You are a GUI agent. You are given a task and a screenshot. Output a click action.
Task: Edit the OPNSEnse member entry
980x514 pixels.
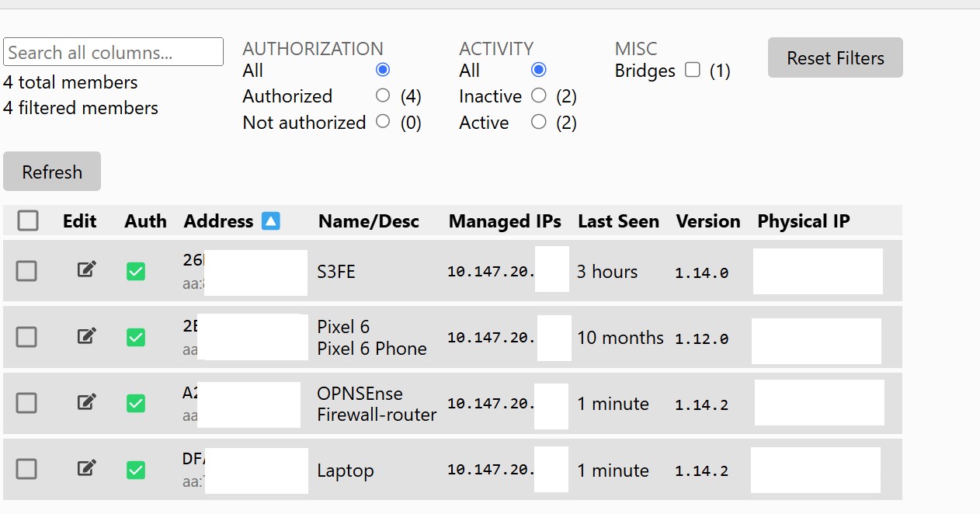coord(87,401)
